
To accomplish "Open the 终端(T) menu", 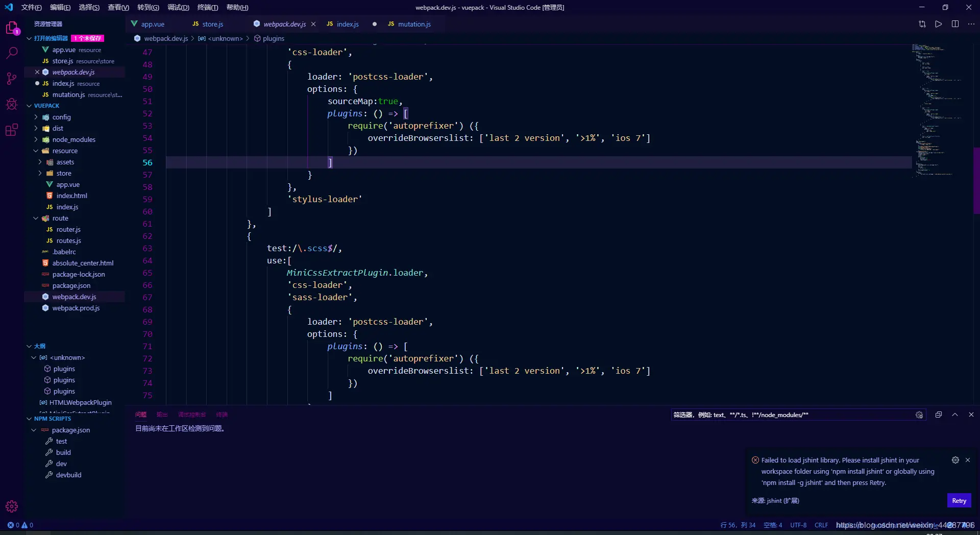I will pyautogui.click(x=208, y=7).
